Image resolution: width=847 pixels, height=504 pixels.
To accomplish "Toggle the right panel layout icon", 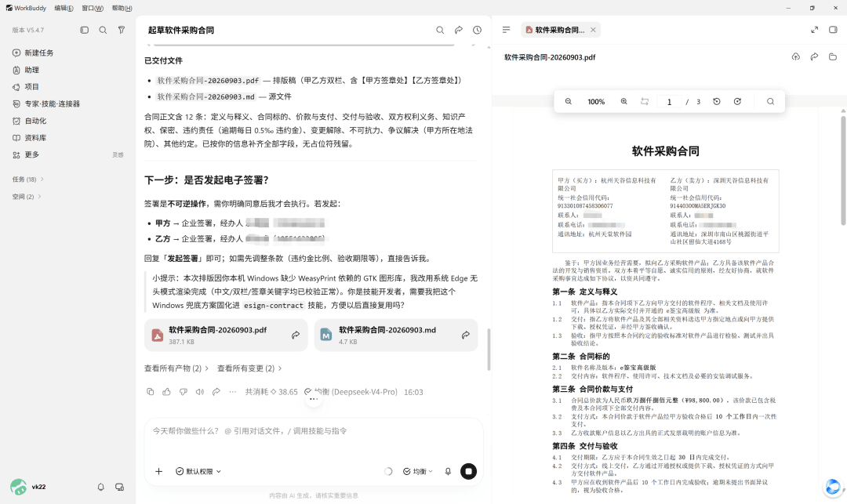I will 833,30.
